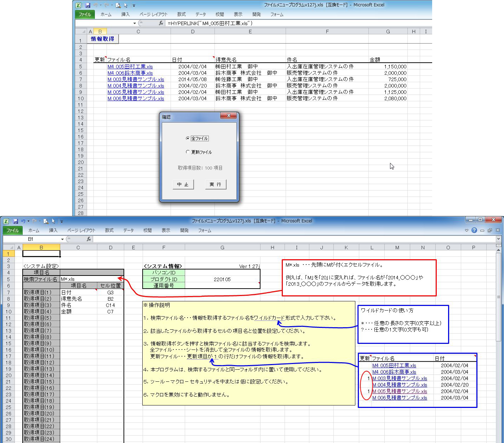The width and height of the screenshot is (504, 443).
Task: Click the fx insert function icon in upper window
Action: click(161, 23)
